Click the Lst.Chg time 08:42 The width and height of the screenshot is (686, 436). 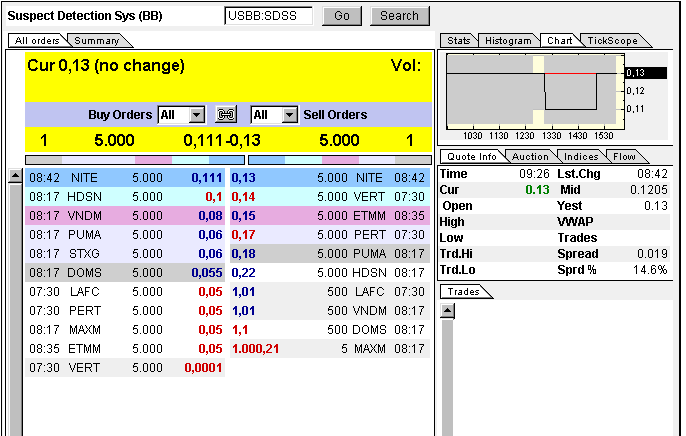652,174
